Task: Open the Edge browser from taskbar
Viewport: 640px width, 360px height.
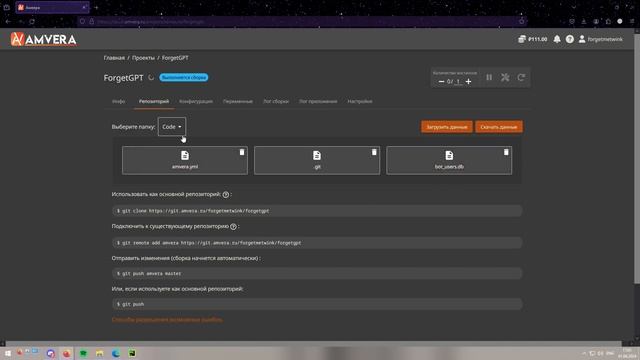Action: (x=116, y=353)
